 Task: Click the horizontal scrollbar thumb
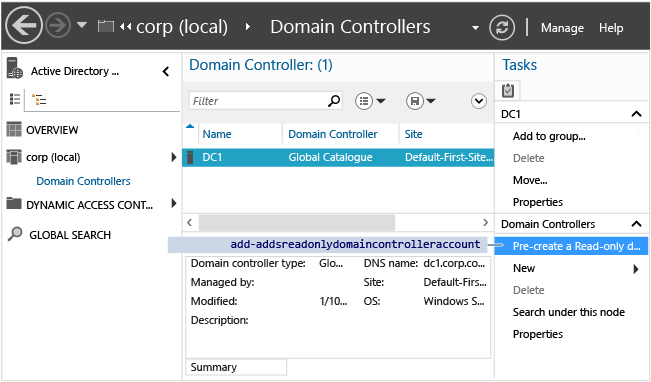click(297, 223)
